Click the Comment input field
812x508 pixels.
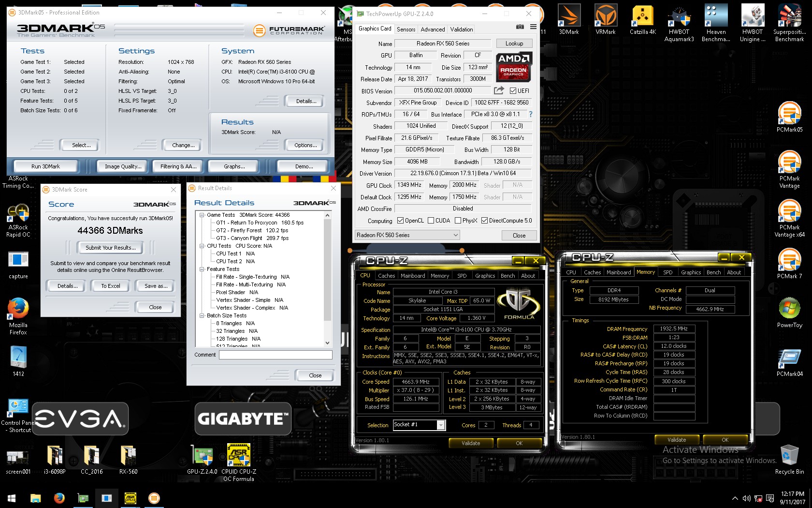click(x=275, y=355)
